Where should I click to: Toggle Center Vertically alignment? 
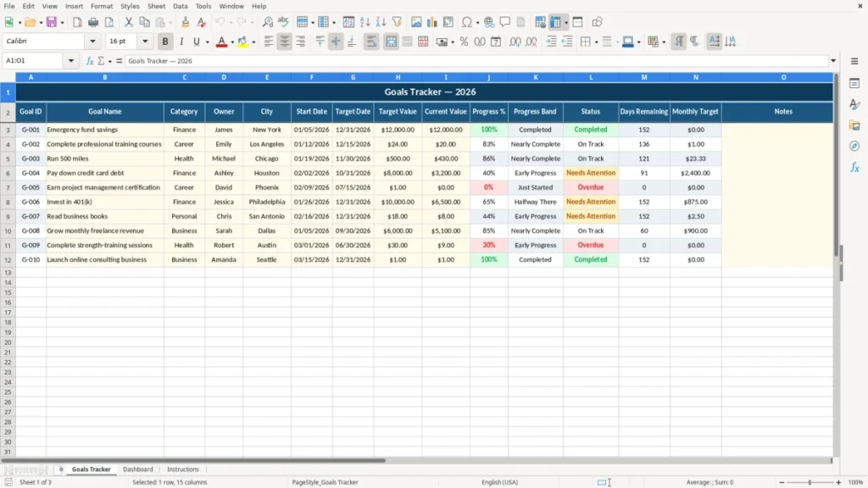pos(336,42)
